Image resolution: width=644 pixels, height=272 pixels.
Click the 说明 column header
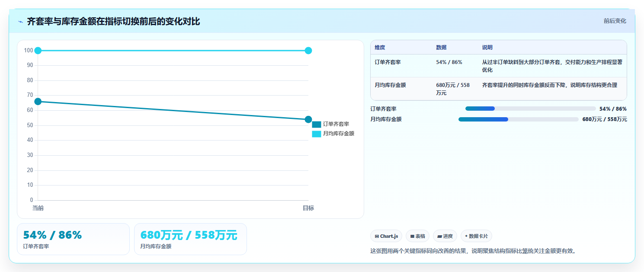pyautogui.click(x=487, y=48)
